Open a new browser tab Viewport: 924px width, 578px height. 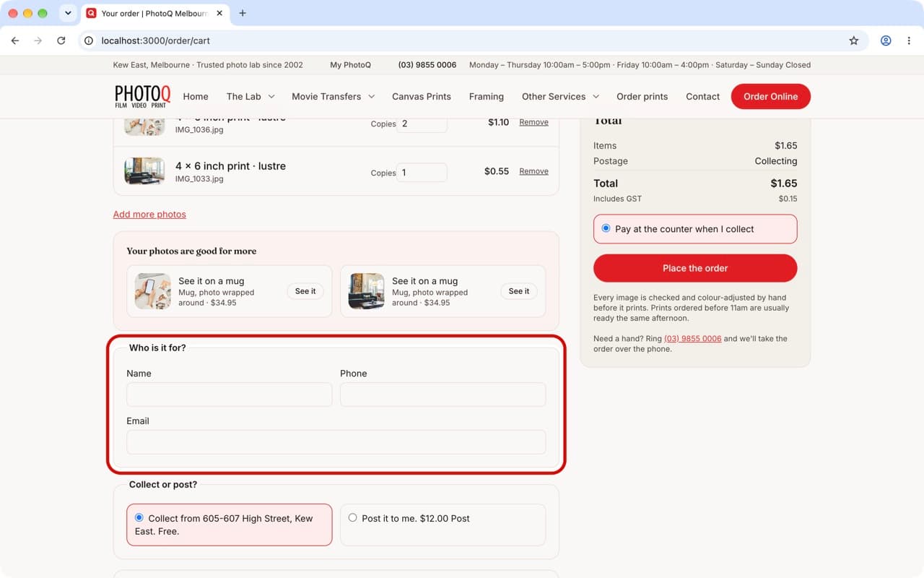click(x=243, y=13)
